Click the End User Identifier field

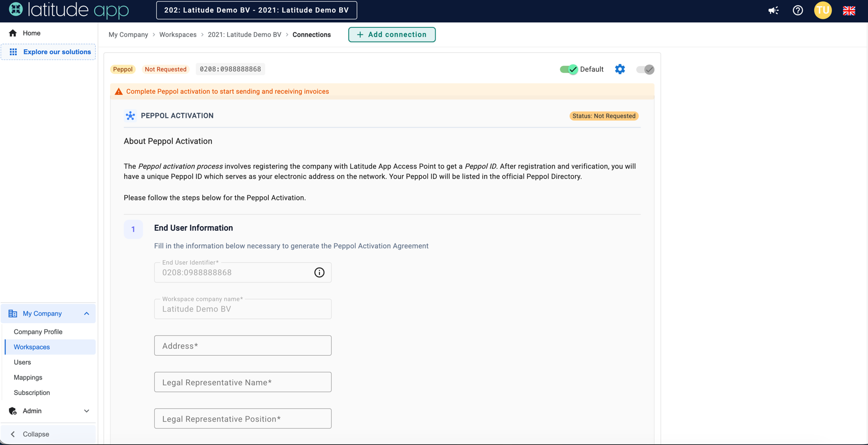(243, 272)
